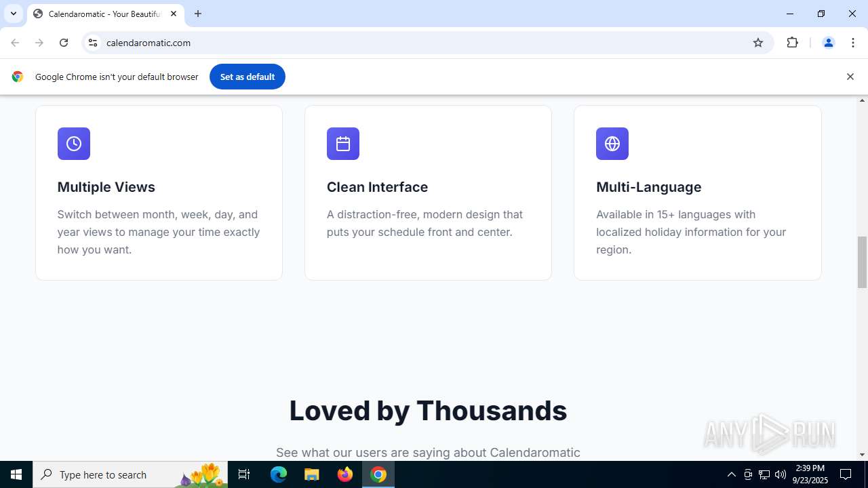The height and width of the screenshot is (488, 868).
Task: Open the taskbar clock and date
Action: [x=811, y=474]
